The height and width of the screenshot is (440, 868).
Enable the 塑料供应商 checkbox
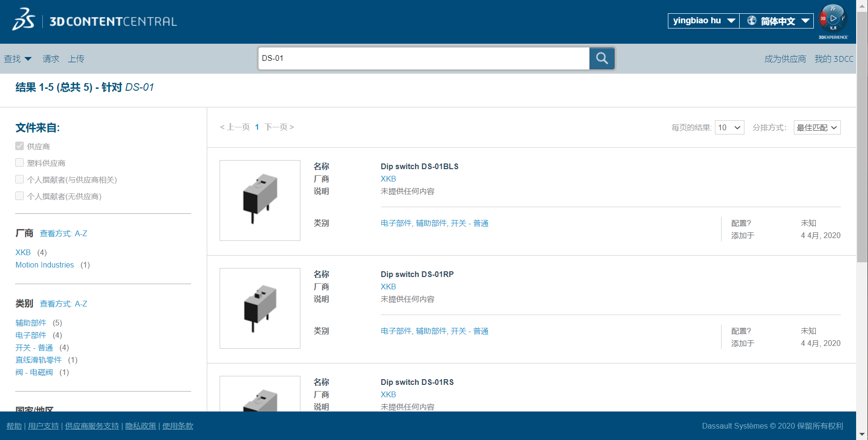(19, 163)
